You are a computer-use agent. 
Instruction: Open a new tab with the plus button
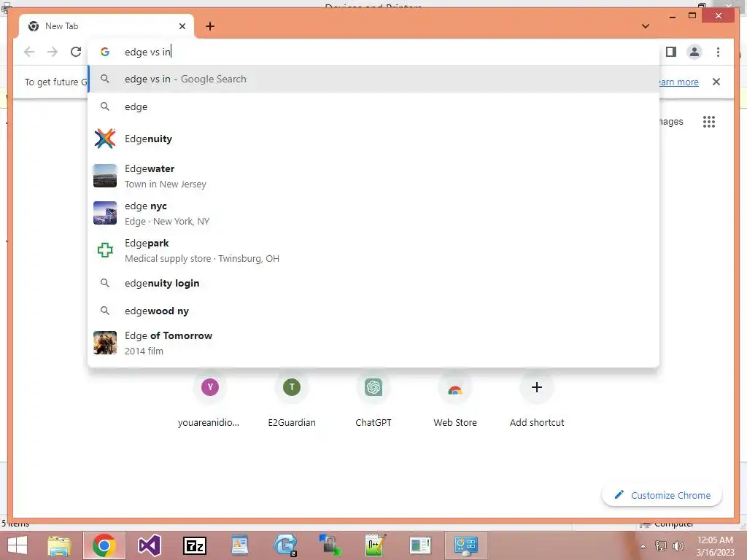(x=209, y=26)
